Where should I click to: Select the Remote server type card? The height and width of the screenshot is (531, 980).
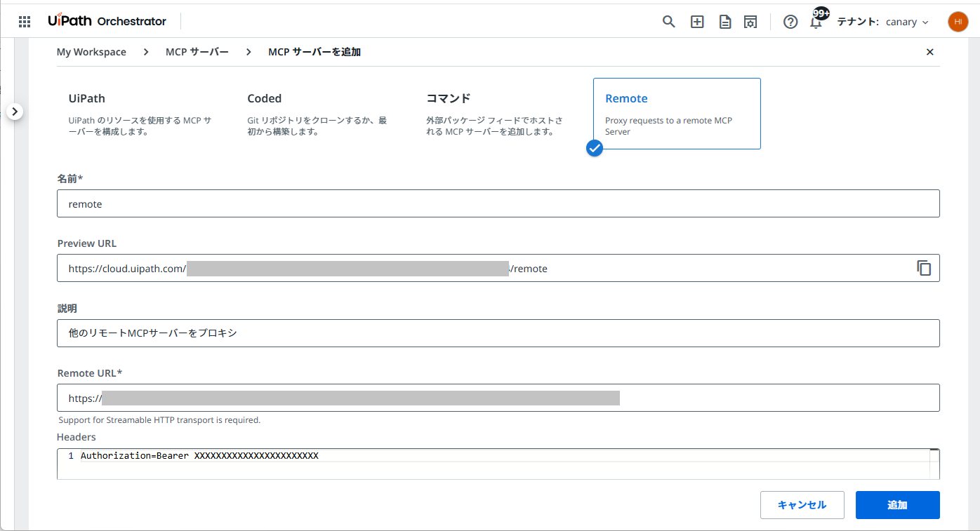click(x=677, y=114)
